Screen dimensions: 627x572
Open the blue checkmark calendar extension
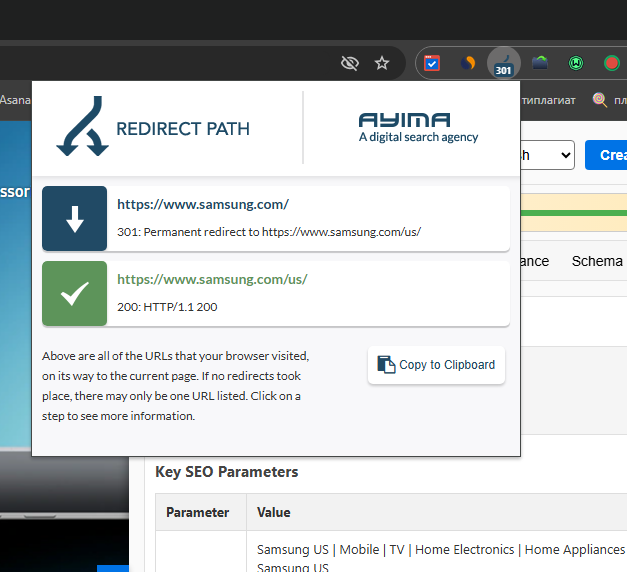(x=432, y=63)
